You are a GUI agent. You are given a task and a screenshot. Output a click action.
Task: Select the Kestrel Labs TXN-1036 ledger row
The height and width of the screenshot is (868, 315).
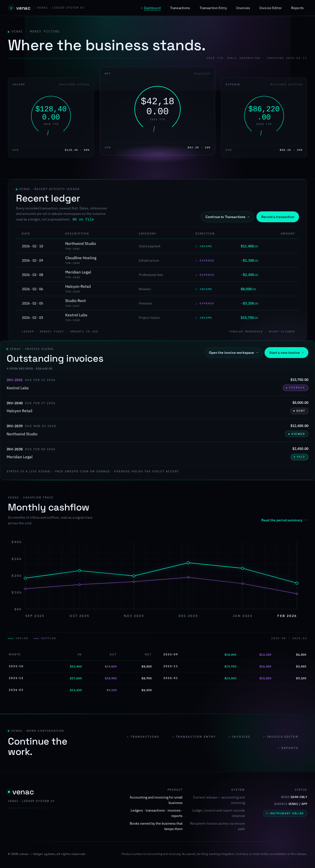(x=157, y=317)
